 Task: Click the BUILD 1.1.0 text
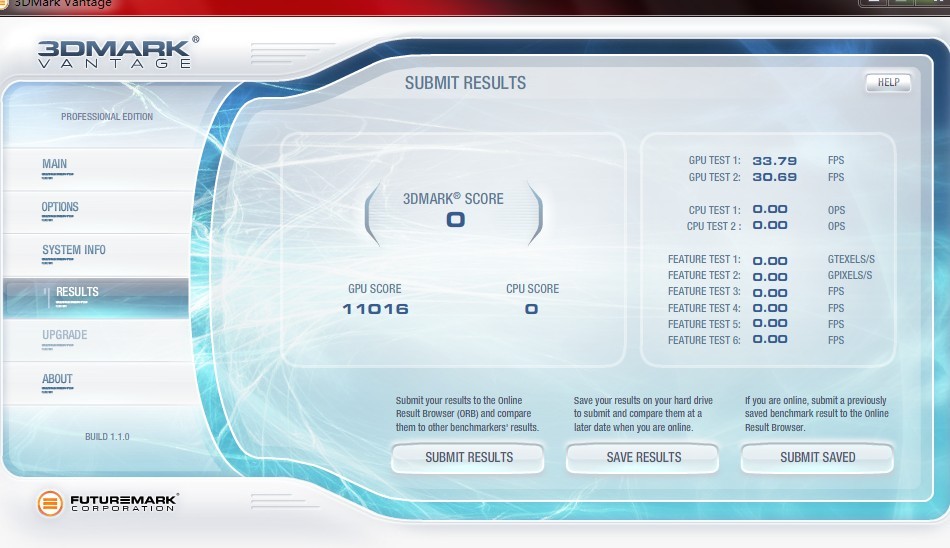pyautogui.click(x=107, y=436)
